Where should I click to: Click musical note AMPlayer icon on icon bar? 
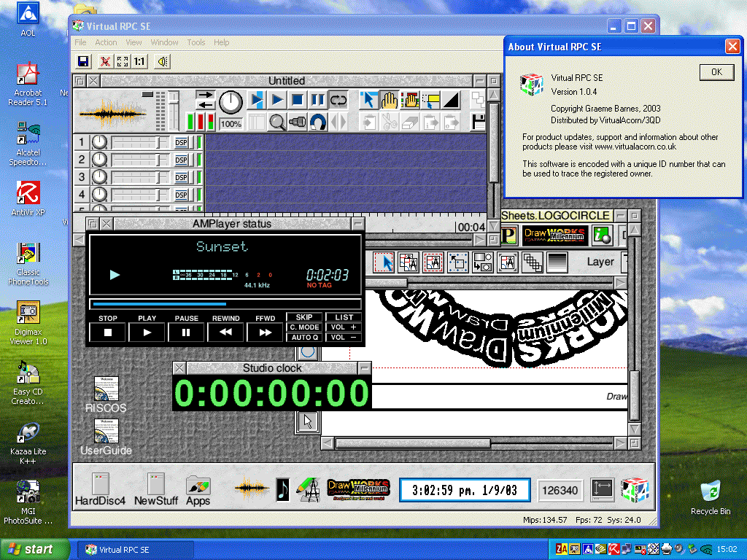click(x=283, y=489)
